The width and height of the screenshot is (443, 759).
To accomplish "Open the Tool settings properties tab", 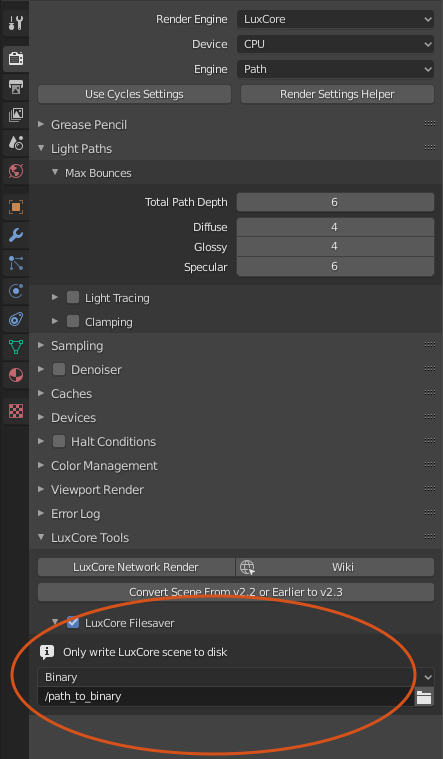I will 15,23.
